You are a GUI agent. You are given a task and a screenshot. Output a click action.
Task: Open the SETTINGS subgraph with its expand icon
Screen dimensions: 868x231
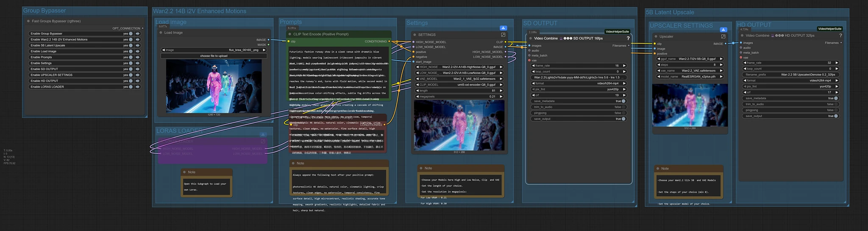click(503, 35)
